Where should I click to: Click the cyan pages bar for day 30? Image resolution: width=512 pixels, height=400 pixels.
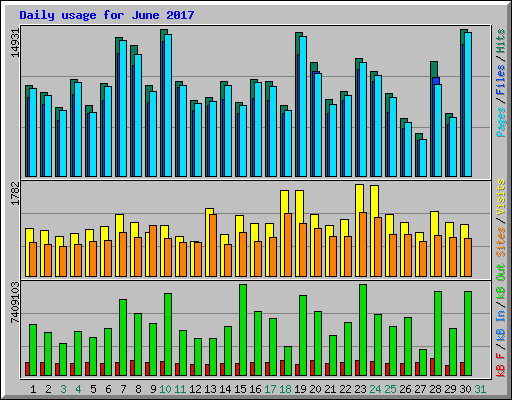click(468, 104)
